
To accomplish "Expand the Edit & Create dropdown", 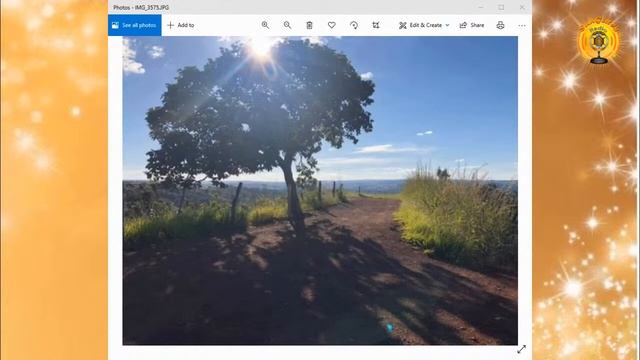I will coord(424,25).
